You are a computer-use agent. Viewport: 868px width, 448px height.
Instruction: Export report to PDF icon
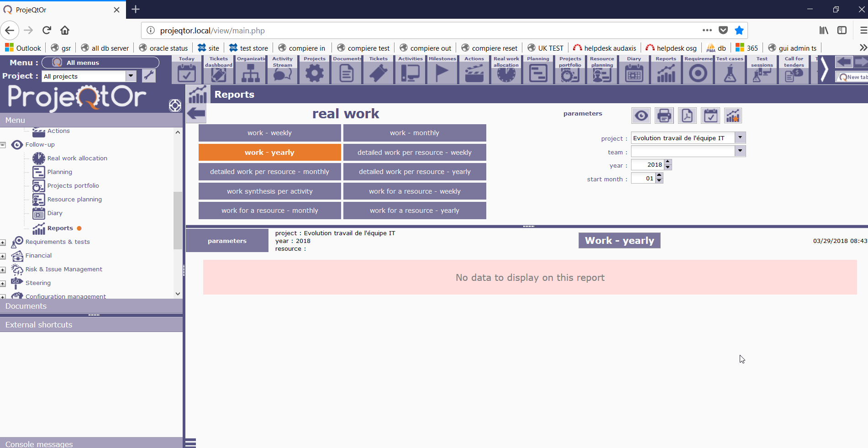click(687, 116)
